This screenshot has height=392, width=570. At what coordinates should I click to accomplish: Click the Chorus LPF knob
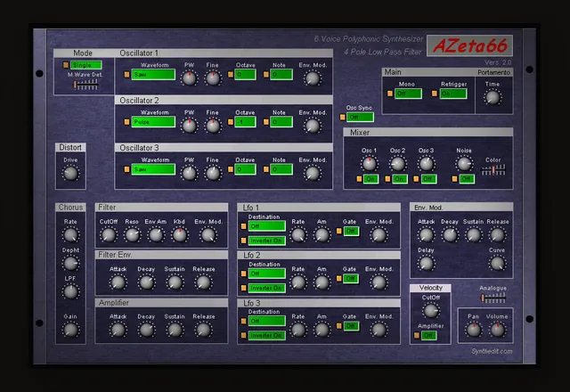point(70,291)
